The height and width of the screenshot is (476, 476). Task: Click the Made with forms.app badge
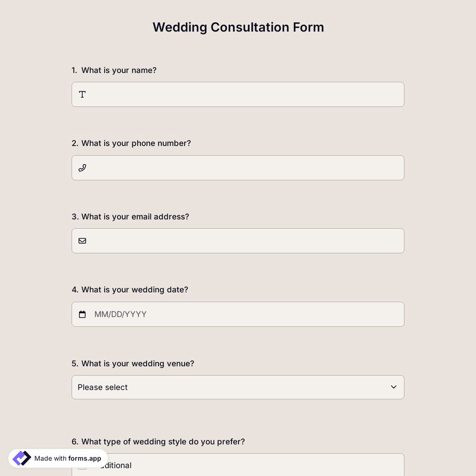pyautogui.click(x=57, y=458)
